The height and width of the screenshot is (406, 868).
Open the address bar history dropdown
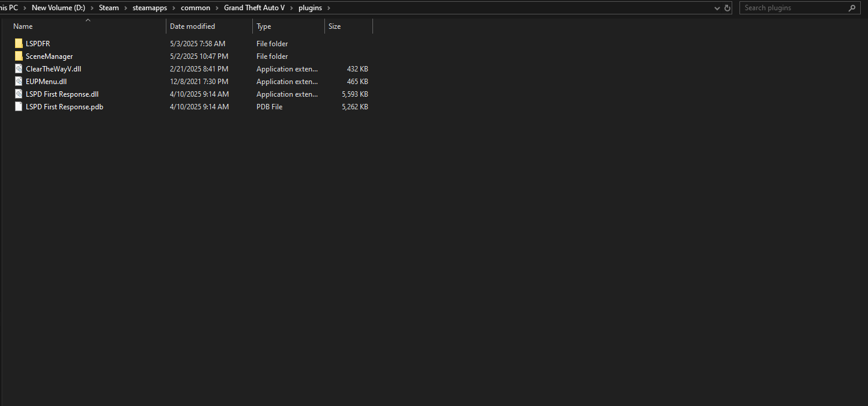pos(717,8)
